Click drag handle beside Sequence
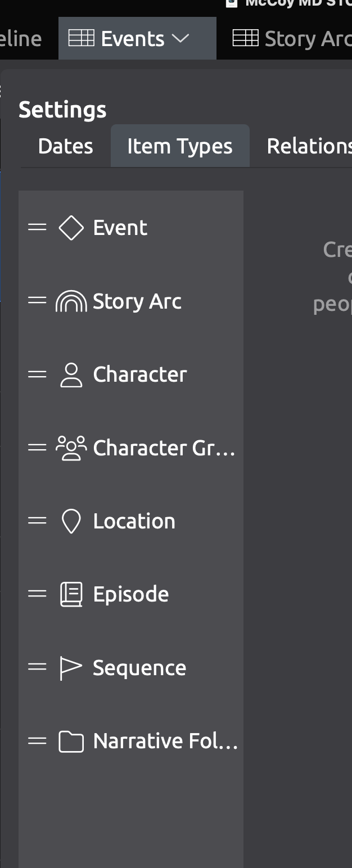The width and height of the screenshot is (352, 868). (x=37, y=667)
